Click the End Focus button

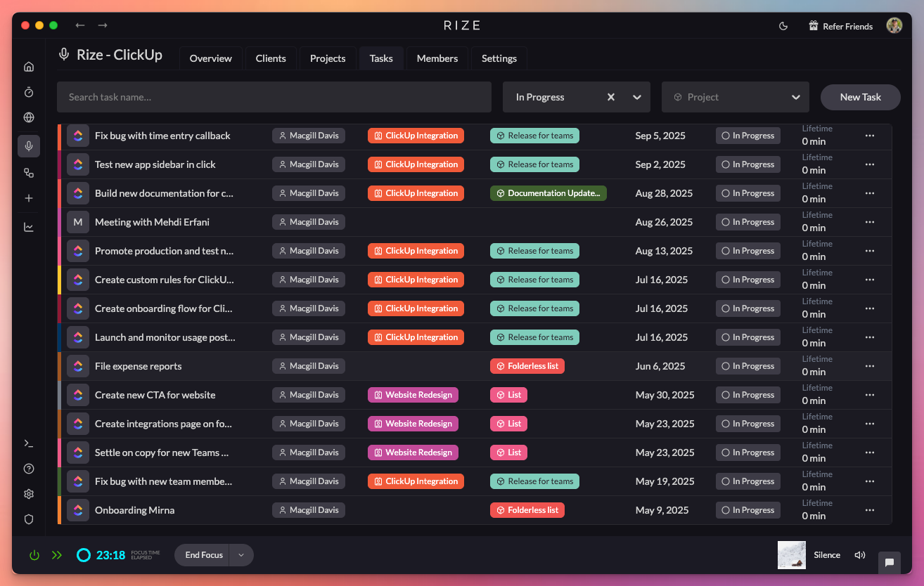[204, 555]
